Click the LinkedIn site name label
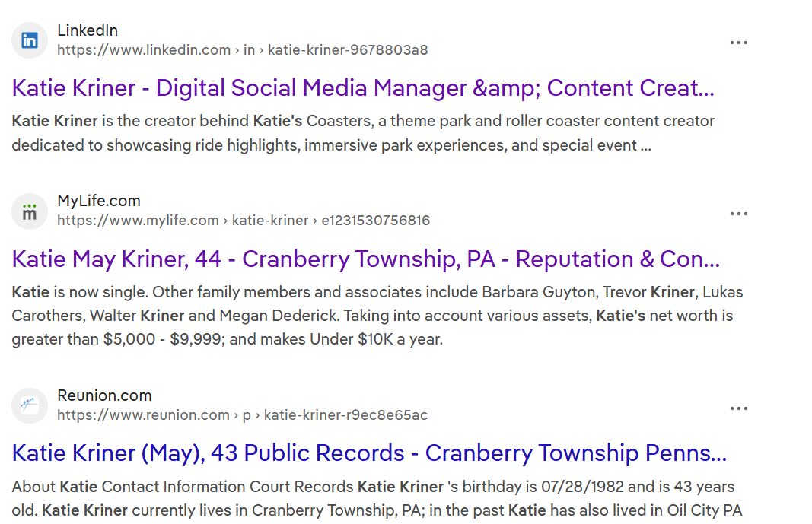Screen dimensions: 812x524 click(88, 30)
